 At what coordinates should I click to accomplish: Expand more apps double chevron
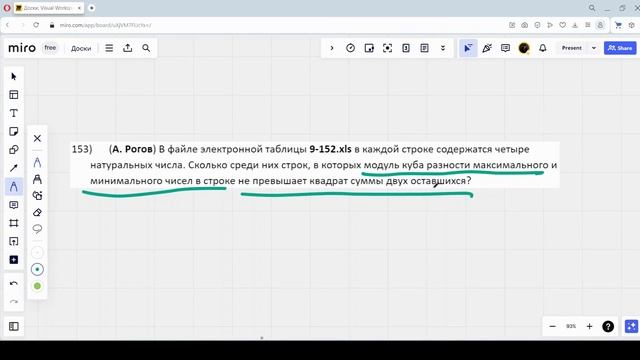443,48
